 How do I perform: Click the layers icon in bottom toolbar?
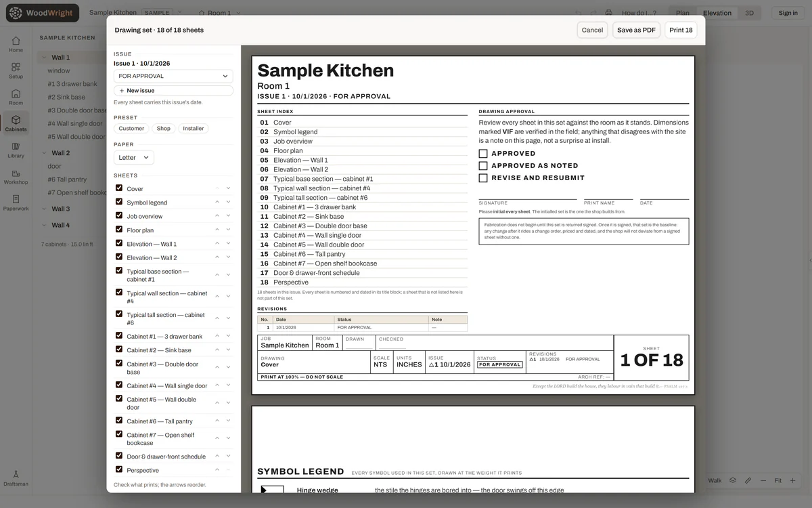click(732, 480)
